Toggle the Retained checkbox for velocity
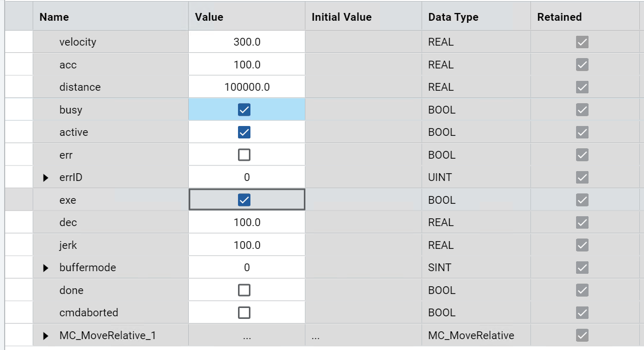The image size is (644, 350). click(x=582, y=42)
